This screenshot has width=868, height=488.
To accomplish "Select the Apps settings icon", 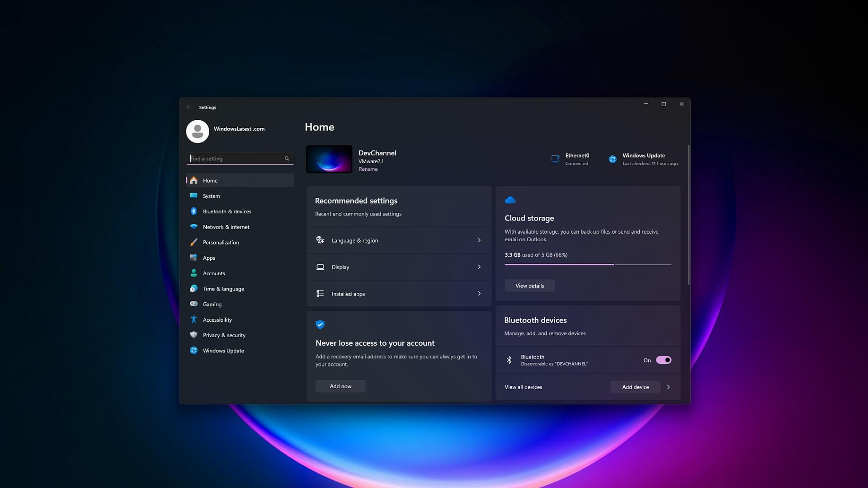I will (194, 258).
